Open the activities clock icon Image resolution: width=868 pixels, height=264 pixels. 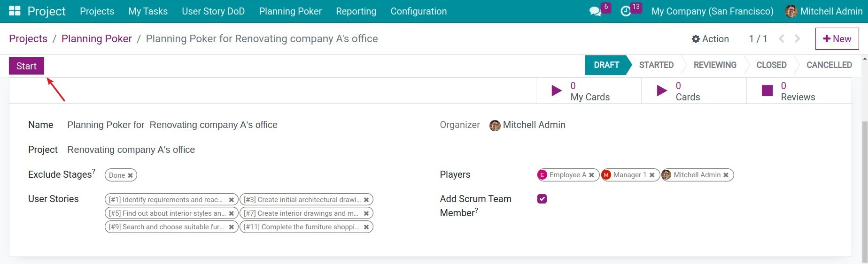(626, 11)
